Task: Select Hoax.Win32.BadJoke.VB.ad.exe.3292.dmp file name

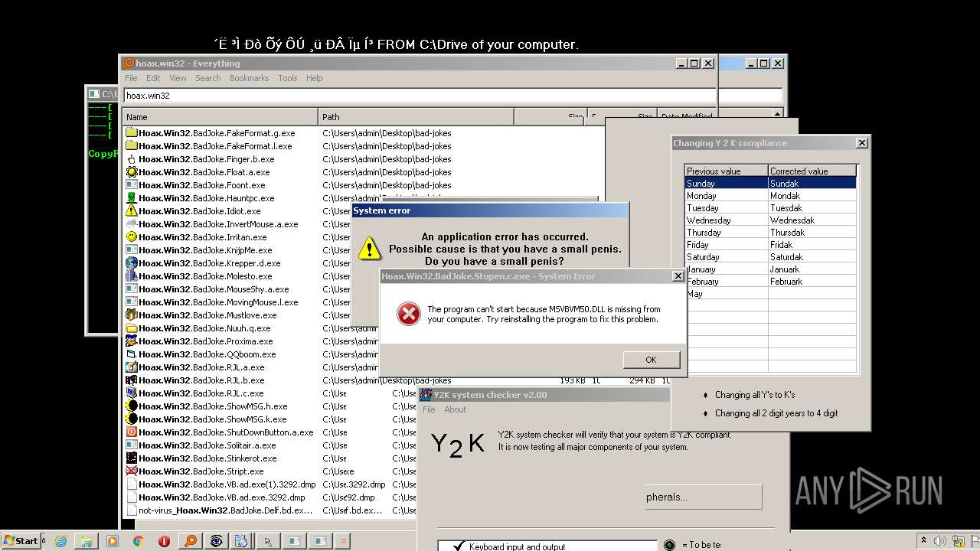Action: click(x=221, y=497)
